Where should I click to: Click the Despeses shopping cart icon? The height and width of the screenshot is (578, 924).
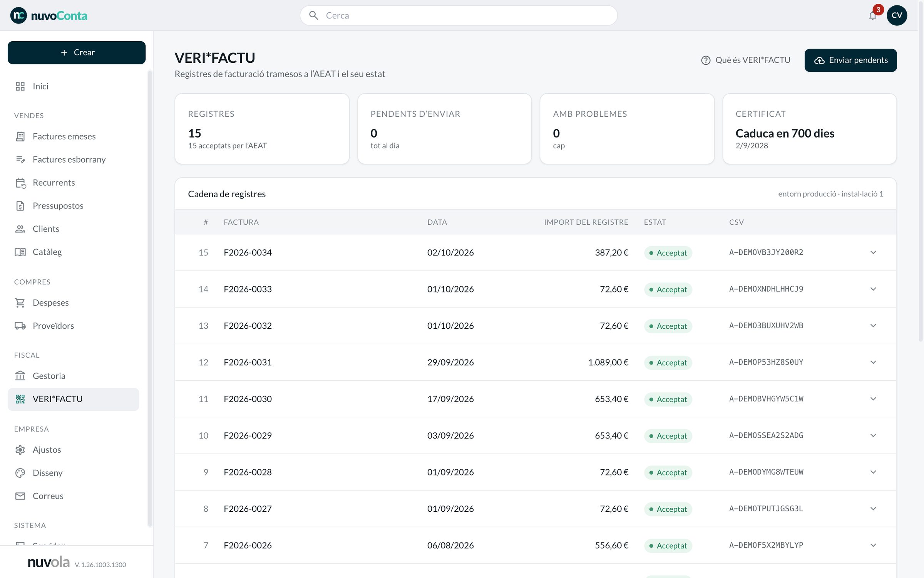tap(20, 303)
